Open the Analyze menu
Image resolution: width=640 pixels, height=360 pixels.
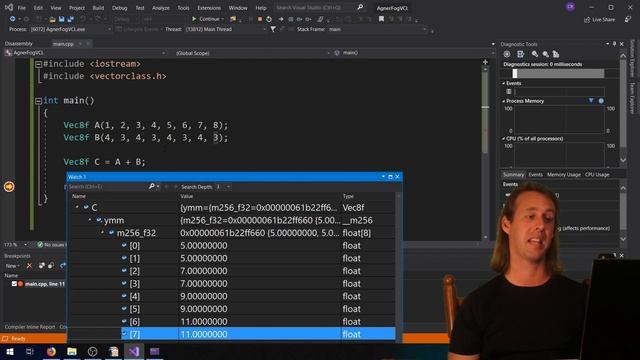point(161,8)
